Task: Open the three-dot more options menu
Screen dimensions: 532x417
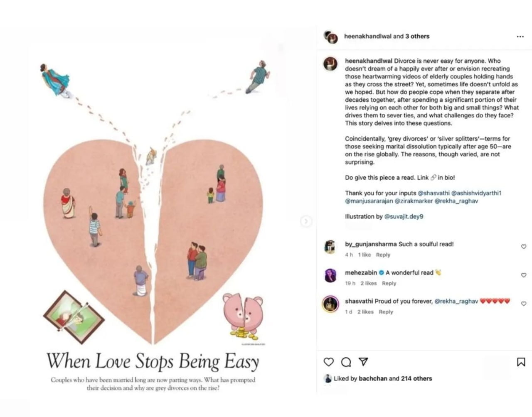Action: pos(520,37)
